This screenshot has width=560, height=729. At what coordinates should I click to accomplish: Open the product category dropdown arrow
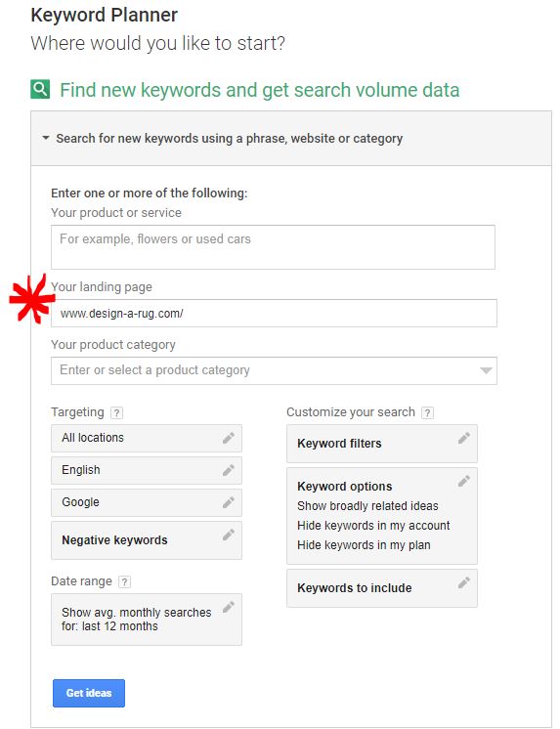486,370
